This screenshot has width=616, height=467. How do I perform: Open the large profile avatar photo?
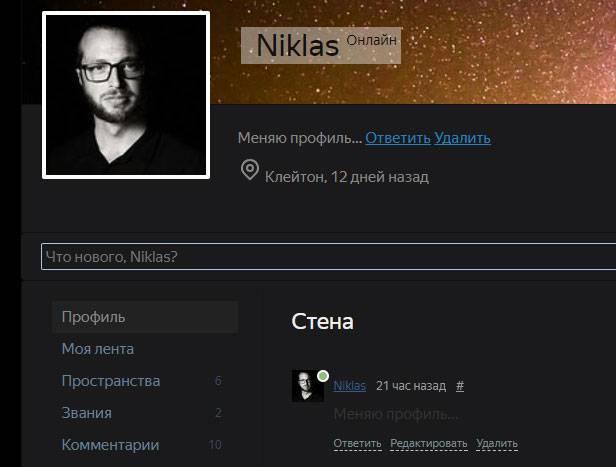(126, 95)
